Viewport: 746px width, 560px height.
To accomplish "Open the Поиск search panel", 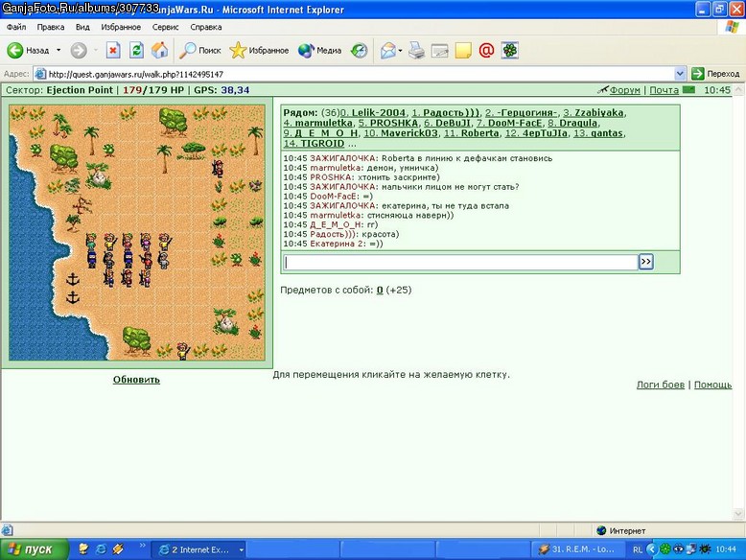I will click(x=200, y=50).
